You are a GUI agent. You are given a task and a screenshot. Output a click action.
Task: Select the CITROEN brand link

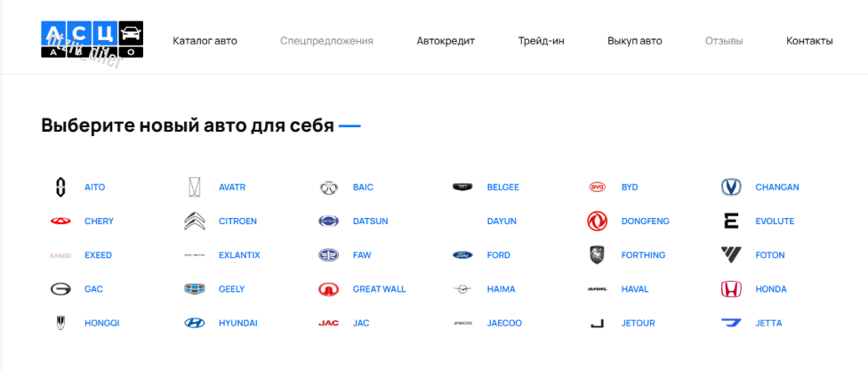tap(237, 221)
